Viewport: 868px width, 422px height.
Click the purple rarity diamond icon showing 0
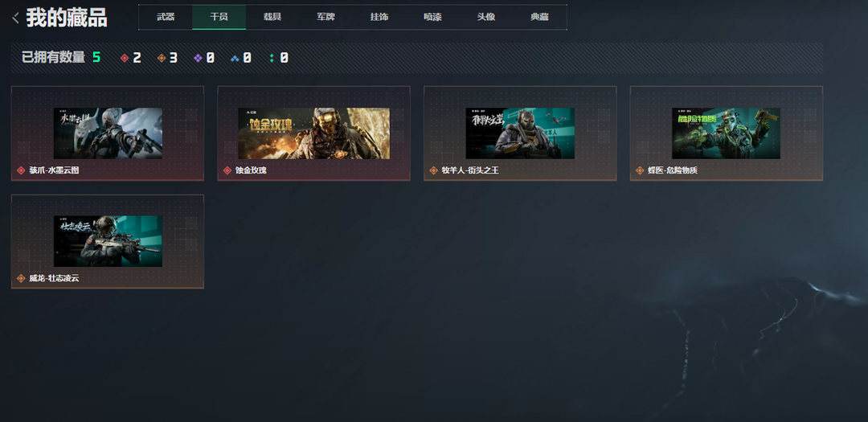198,58
